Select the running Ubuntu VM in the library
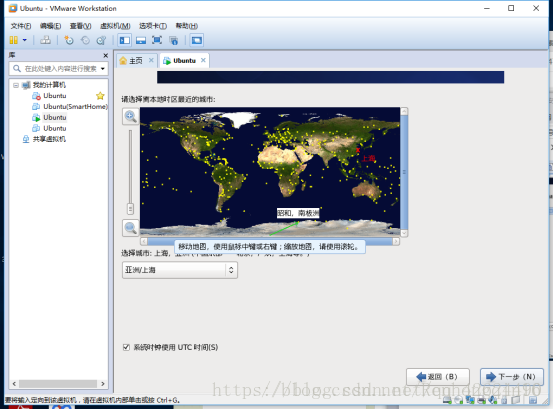Screen dimensions: 553x410 point(55,117)
